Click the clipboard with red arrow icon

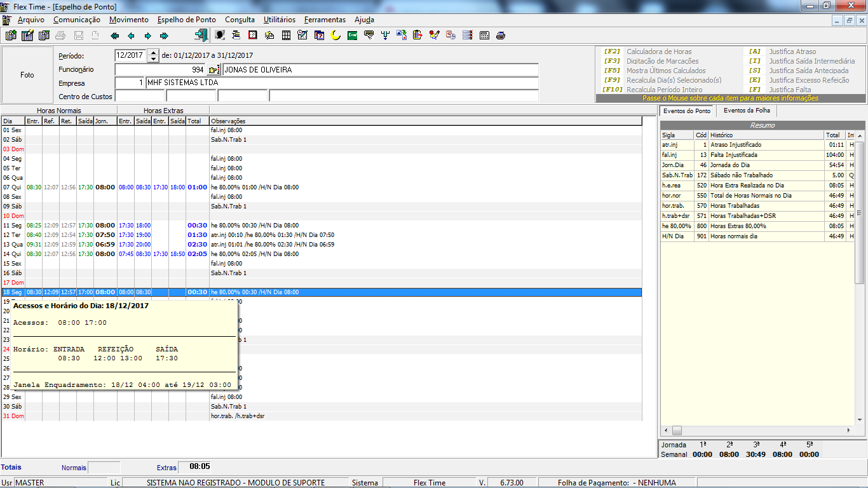point(418,36)
